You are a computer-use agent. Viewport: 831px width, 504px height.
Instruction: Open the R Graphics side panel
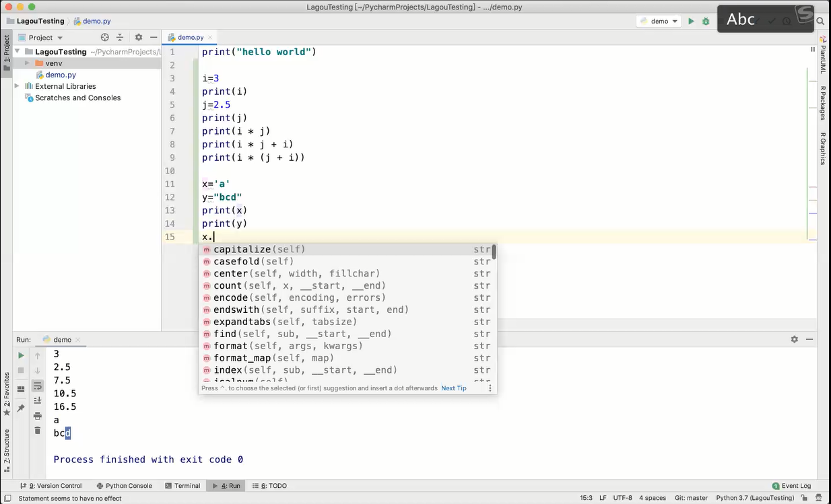pyautogui.click(x=823, y=148)
